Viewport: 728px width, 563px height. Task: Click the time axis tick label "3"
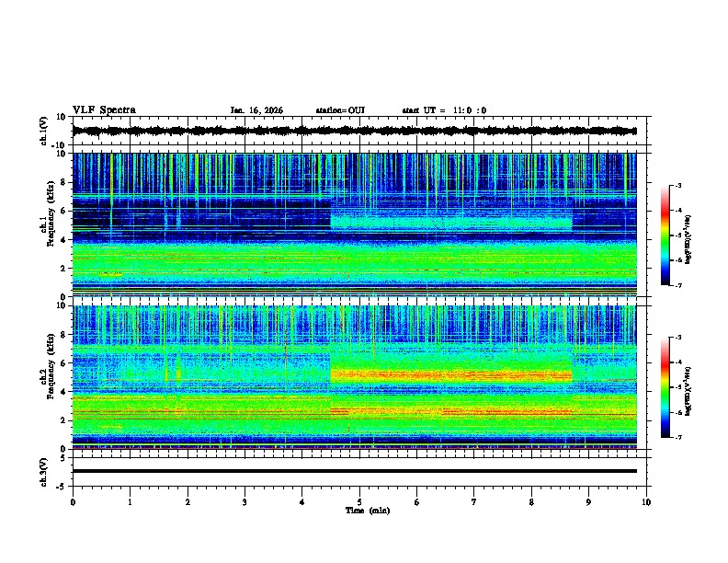point(245,502)
